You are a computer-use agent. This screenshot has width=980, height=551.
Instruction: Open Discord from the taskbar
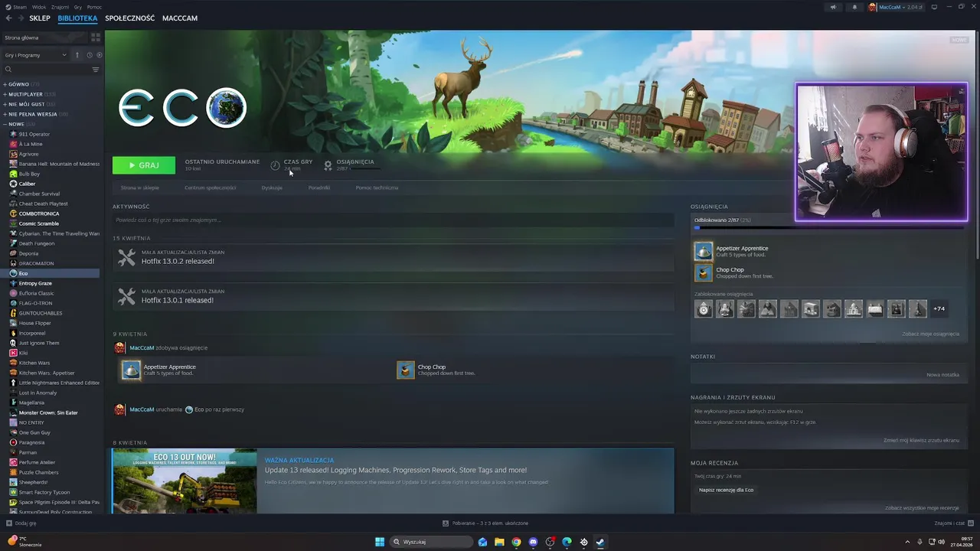coord(533,542)
